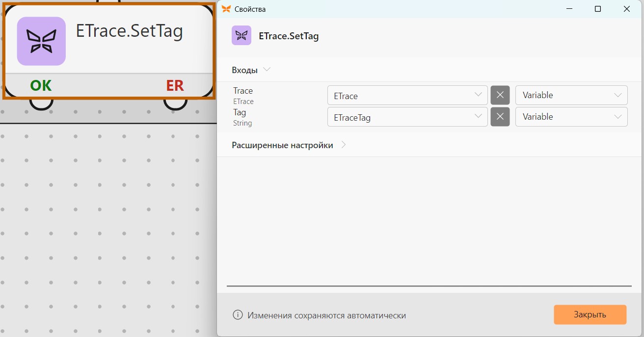The width and height of the screenshot is (644, 337).
Task: Click the ER label on the node
Action: [175, 85]
